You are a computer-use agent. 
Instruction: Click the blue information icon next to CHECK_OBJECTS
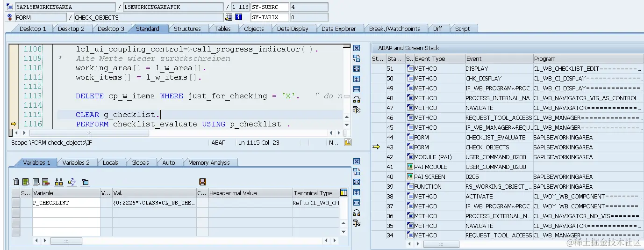click(x=239, y=17)
